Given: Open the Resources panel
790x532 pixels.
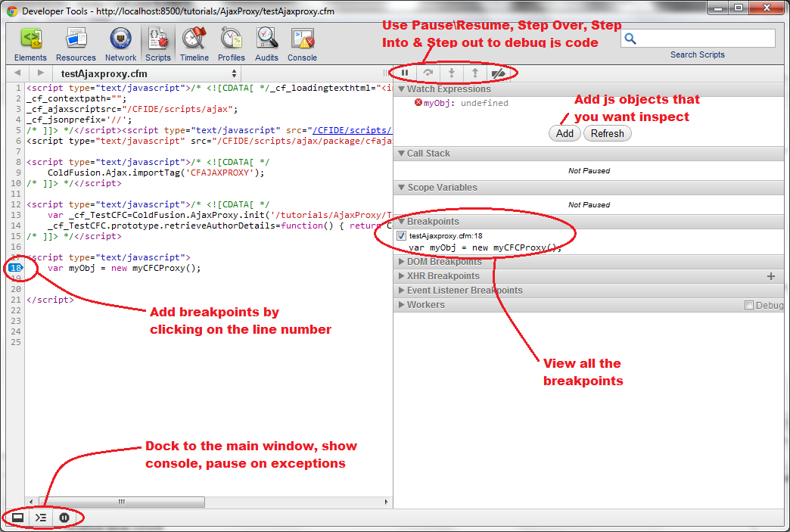Looking at the screenshot, I should click(x=76, y=44).
